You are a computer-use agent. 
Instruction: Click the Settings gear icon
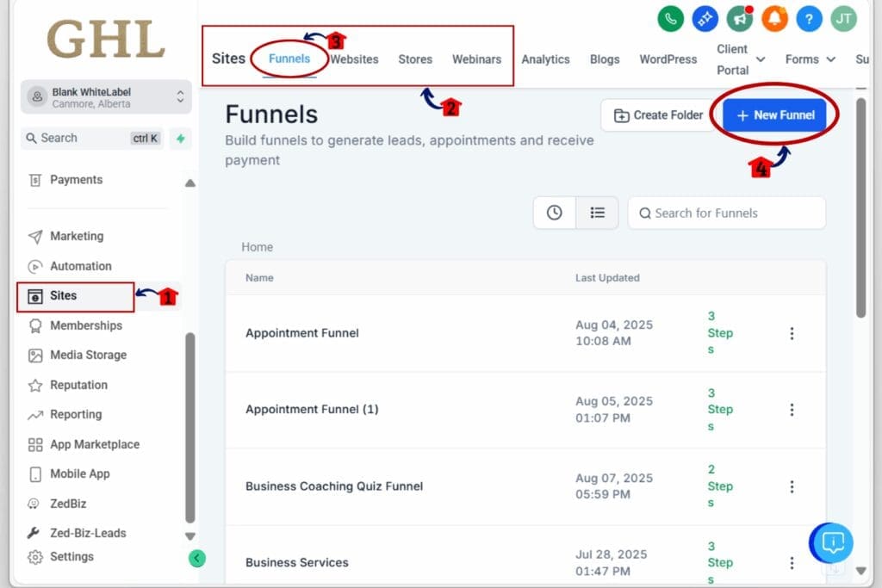coord(34,557)
